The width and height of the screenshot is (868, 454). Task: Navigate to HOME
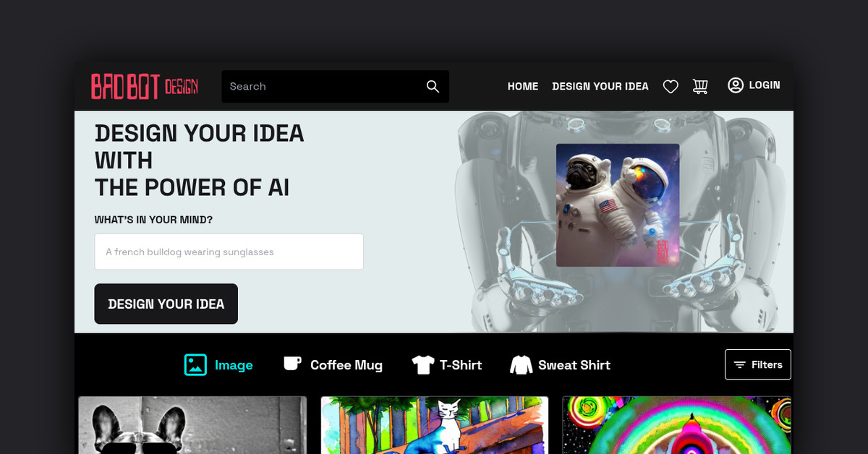pos(522,86)
